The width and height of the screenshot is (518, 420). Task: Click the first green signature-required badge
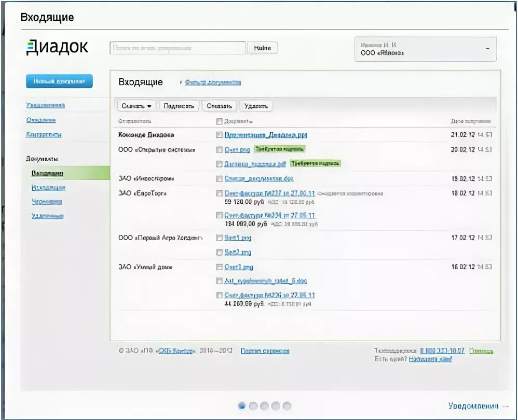click(x=279, y=149)
